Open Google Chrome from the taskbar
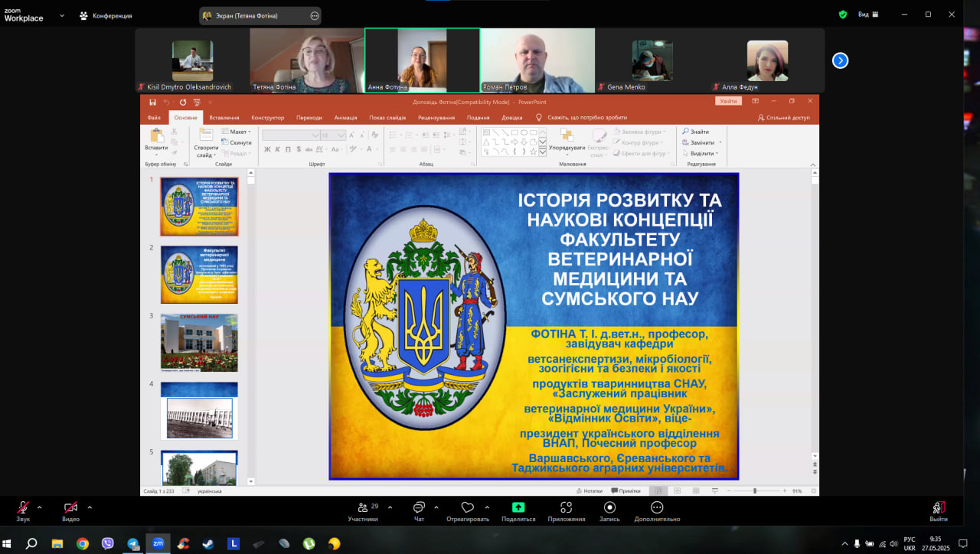This screenshot has height=554, width=980. click(83, 543)
